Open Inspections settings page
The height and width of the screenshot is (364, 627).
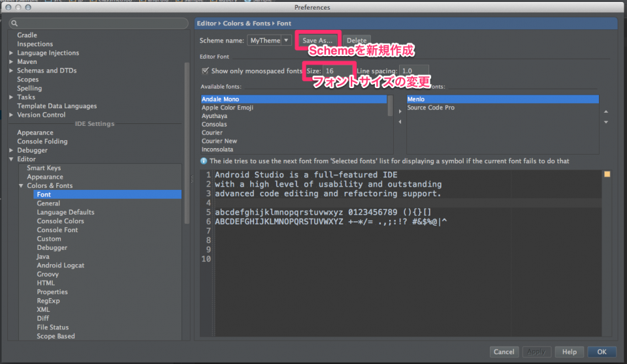[x=35, y=44]
